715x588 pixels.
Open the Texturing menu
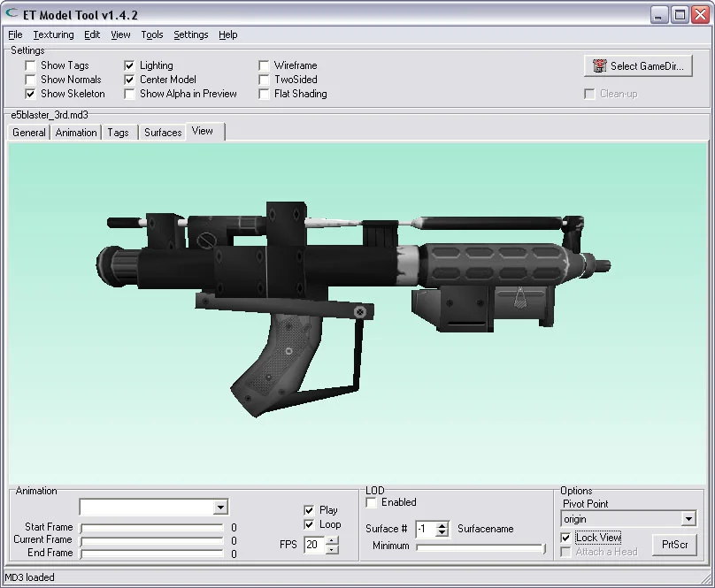(53, 34)
